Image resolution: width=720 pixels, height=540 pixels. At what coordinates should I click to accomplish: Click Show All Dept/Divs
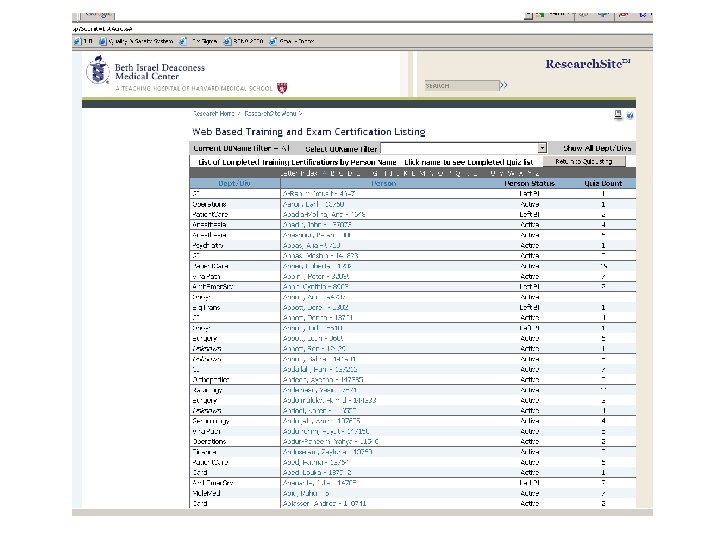(597, 148)
